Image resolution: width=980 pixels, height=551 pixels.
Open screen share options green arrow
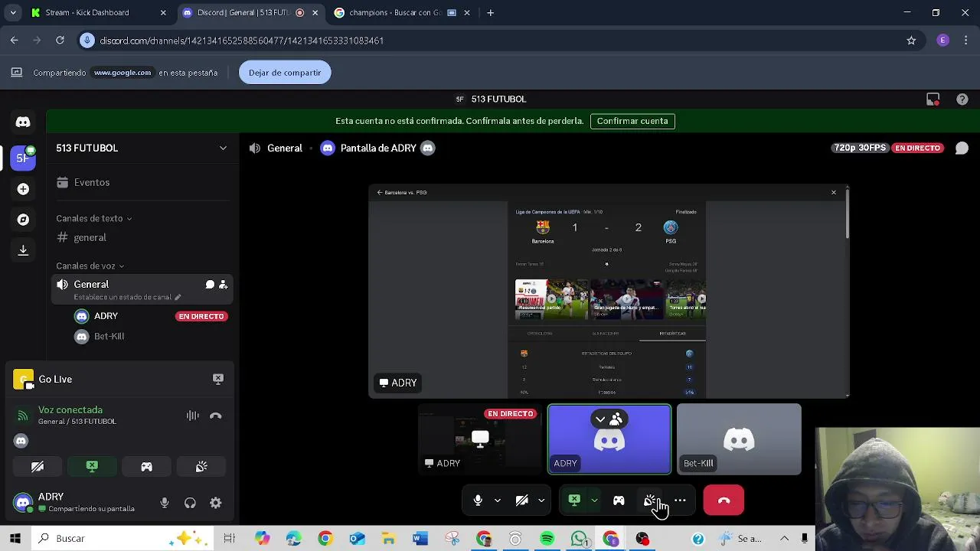click(594, 500)
